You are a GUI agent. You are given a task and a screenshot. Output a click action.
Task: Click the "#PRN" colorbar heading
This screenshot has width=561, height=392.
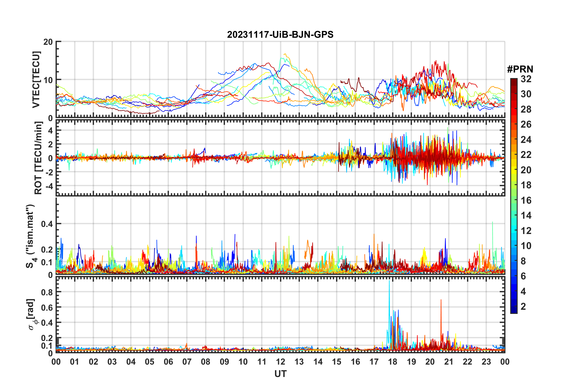520,69
